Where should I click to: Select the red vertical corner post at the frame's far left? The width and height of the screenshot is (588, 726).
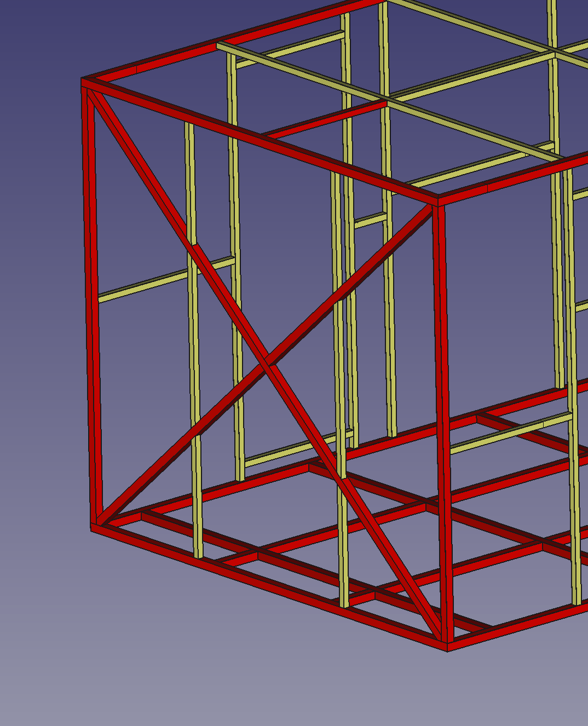click(x=92, y=307)
